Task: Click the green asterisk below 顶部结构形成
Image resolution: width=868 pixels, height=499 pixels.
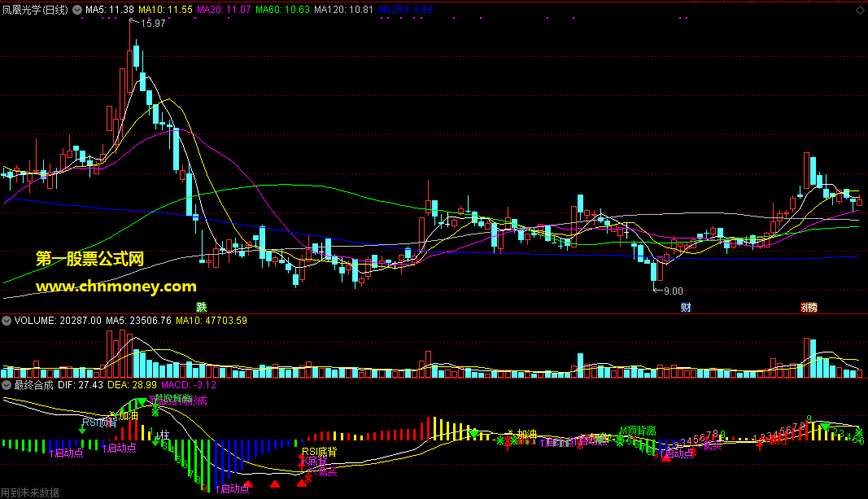Action: click(x=155, y=412)
